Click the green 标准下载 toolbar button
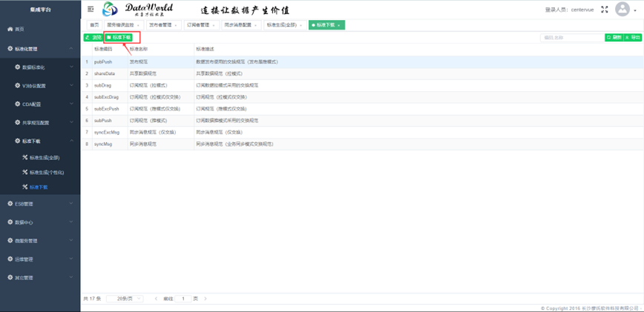This screenshot has height=312, width=644. tap(118, 37)
